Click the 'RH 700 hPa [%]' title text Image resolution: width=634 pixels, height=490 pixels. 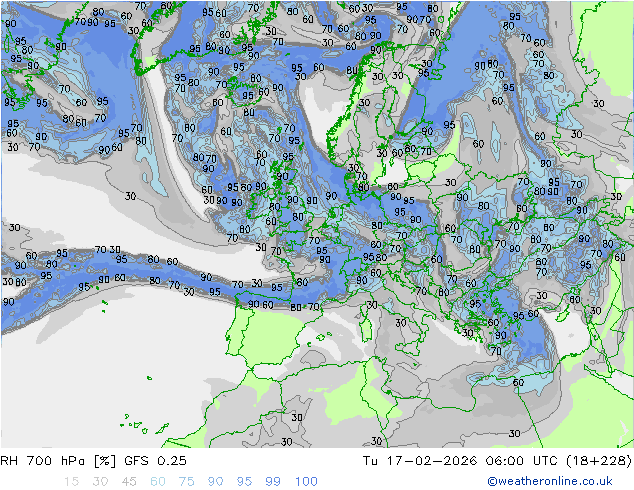58,461
